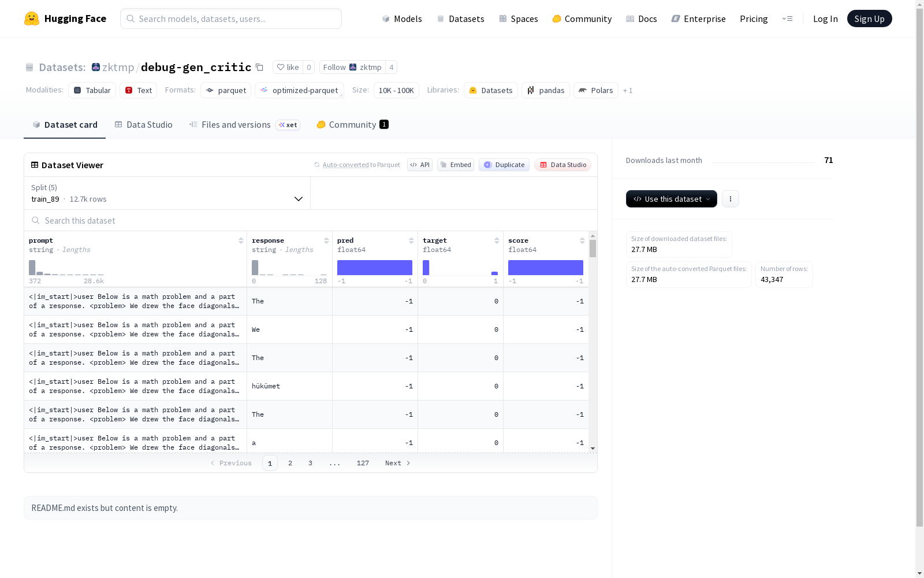Click the table scrollbar down arrow
Screen dimensions: 924x578
[x=593, y=449]
